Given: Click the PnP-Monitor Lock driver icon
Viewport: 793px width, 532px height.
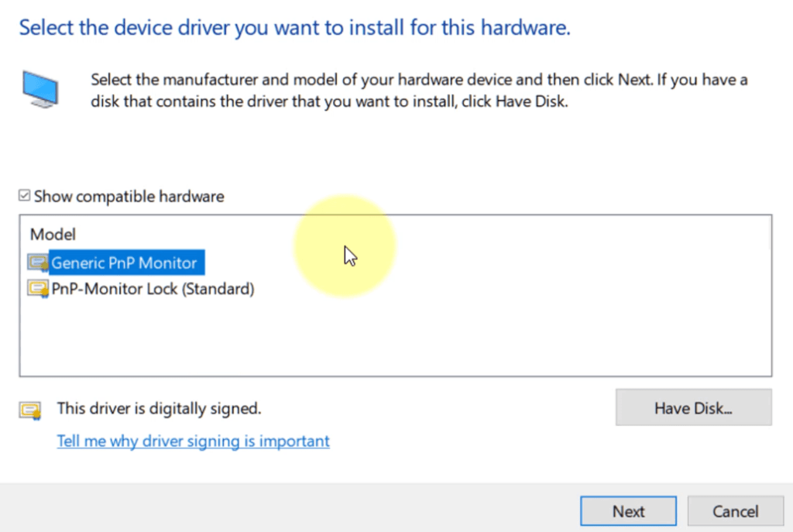Looking at the screenshot, I should click(x=38, y=290).
